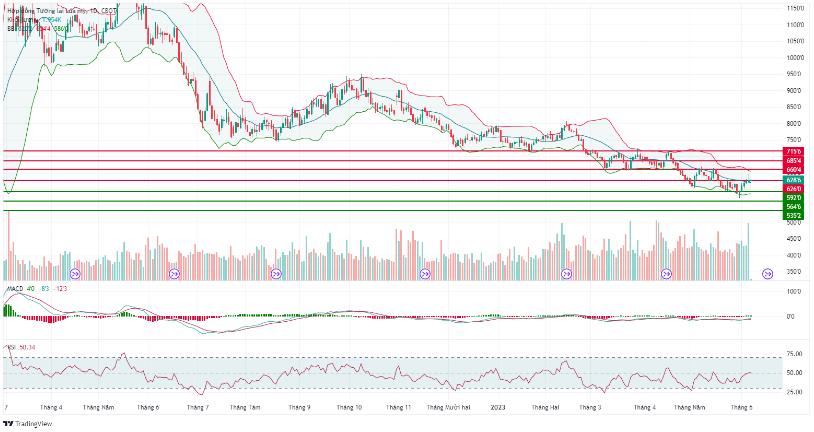Click the rightmost purple contract rollover icon

(x=768, y=272)
